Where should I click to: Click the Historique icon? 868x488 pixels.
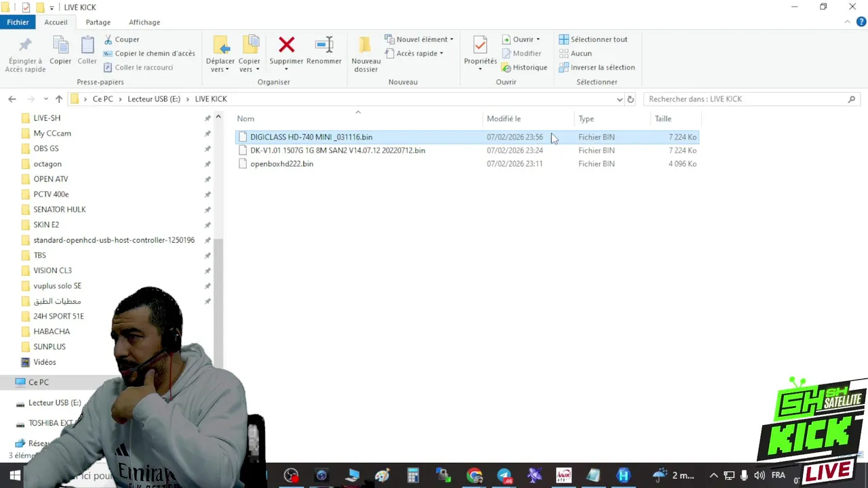point(506,67)
